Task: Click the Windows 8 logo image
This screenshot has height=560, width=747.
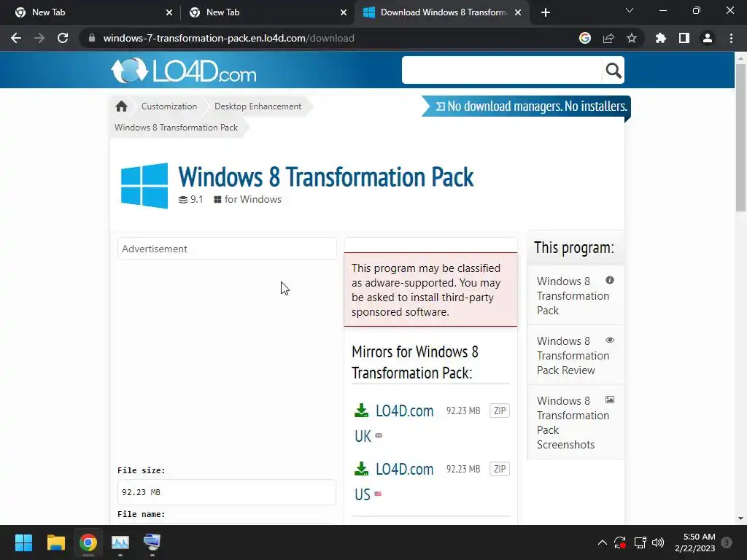Action: point(144,186)
